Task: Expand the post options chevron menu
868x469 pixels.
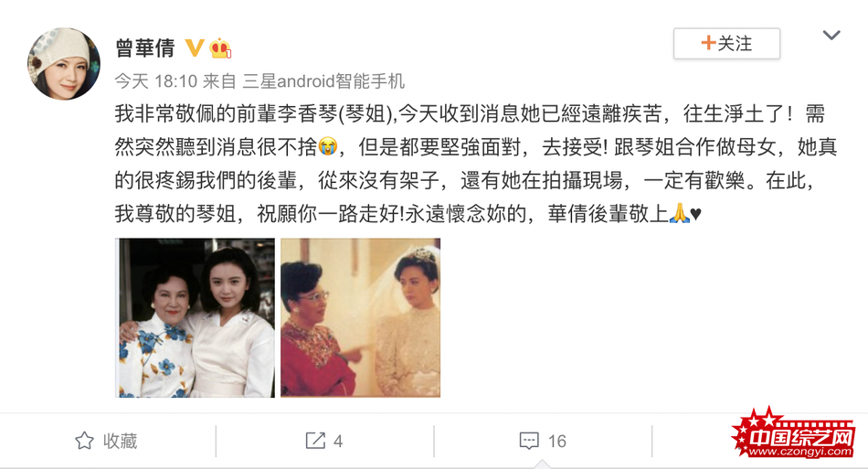Action: pos(831,36)
